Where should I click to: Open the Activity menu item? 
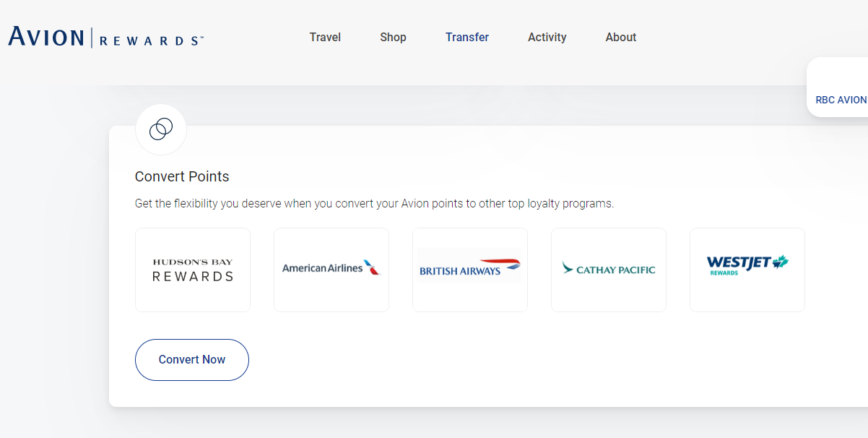[x=547, y=37]
